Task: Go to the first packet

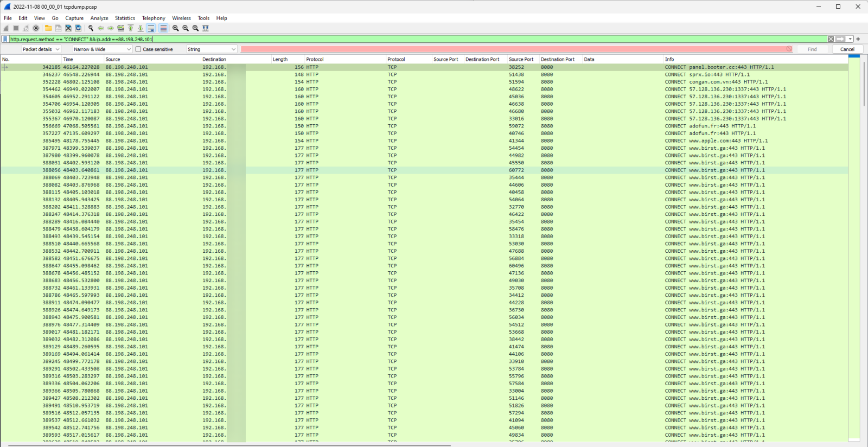Action: (131, 28)
